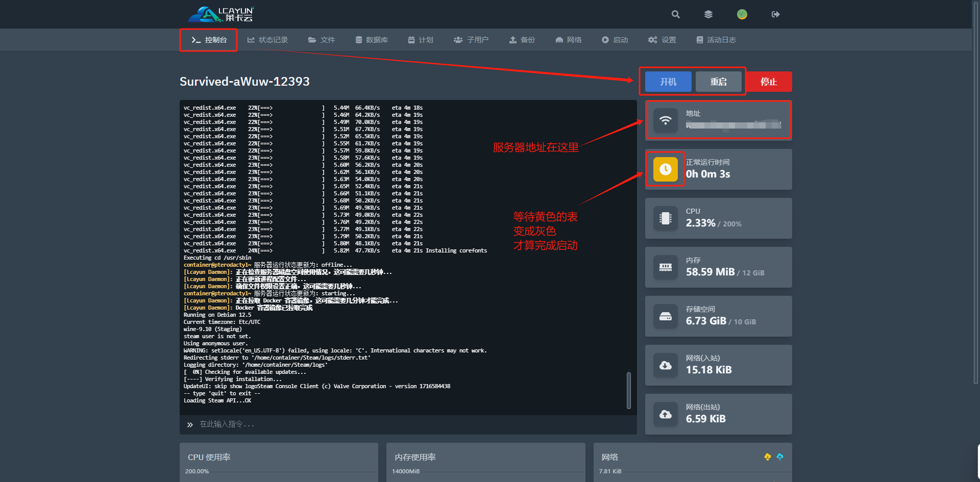Click the outbound value 6.59 KiB
This screenshot has height=482, width=980.
tap(706, 419)
